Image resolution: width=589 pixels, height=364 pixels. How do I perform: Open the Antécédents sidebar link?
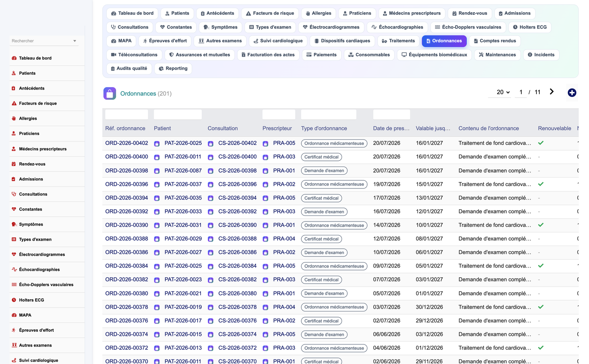pyautogui.click(x=32, y=88)
